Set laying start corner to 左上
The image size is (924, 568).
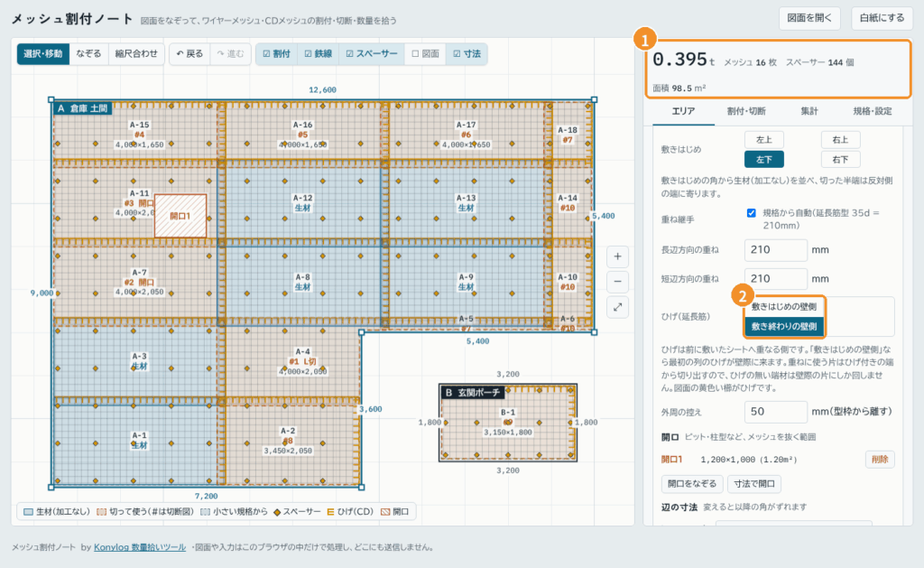pos(763,140)
